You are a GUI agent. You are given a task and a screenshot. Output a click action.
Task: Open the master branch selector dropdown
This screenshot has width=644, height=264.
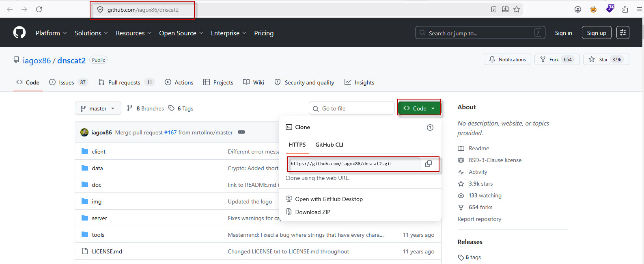point(98,108)
